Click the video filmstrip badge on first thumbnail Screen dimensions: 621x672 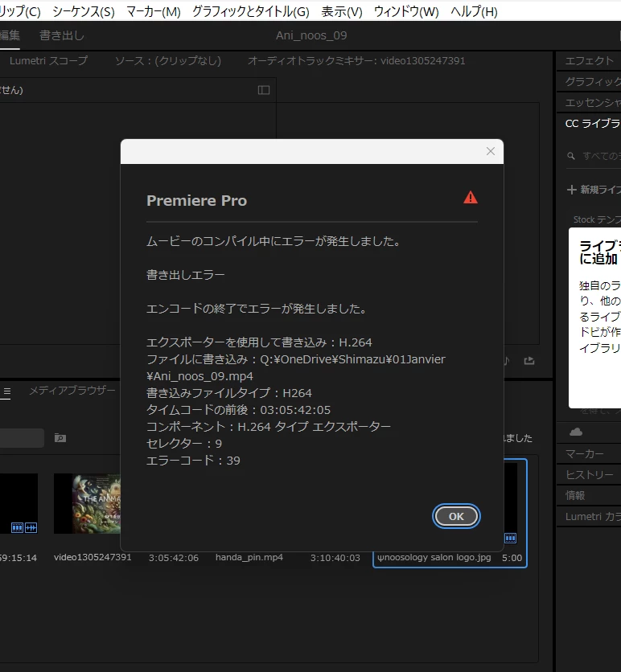coord(17,527)
